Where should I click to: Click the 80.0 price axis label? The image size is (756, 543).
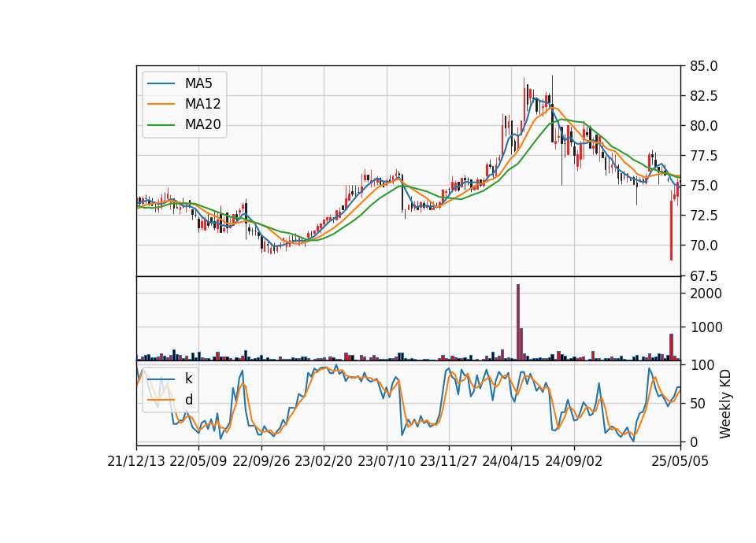point(703,126)
